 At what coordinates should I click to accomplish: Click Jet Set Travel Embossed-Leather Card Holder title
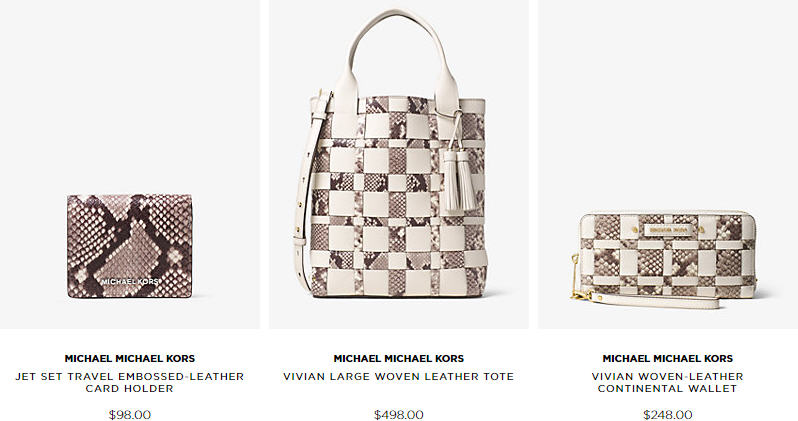click(x=130, y=382)
